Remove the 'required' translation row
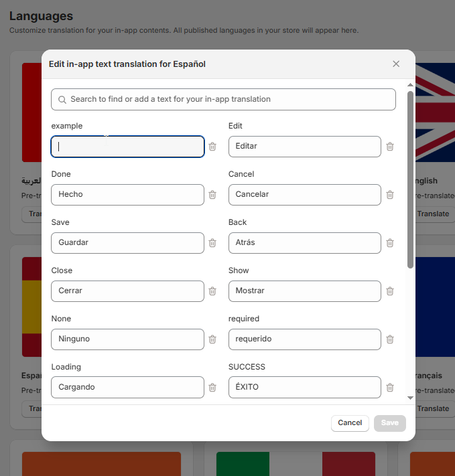The height and width of the screenshot is (476, 455). coord(390,339)
